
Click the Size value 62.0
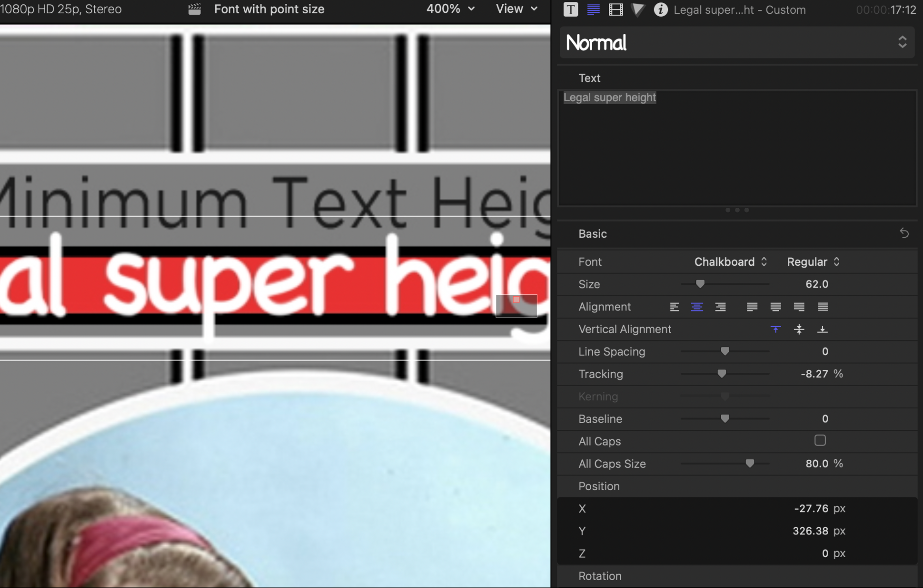817,284
